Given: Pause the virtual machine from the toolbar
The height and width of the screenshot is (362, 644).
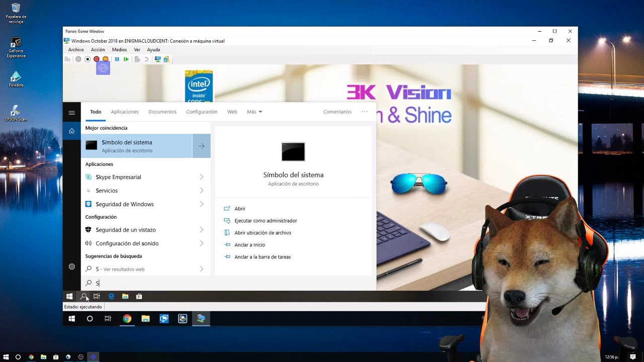Looking at the screenshot, I should (117, 59).
